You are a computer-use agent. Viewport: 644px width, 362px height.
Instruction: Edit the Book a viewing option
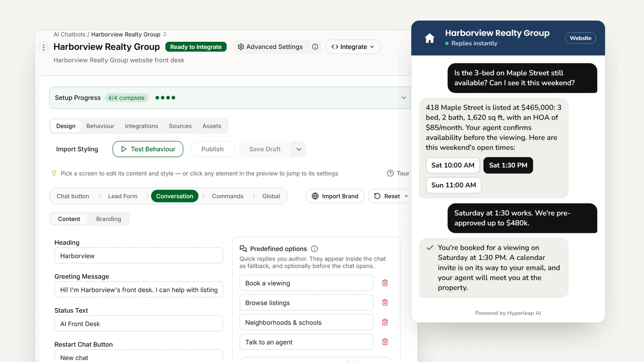pos(306,283)
